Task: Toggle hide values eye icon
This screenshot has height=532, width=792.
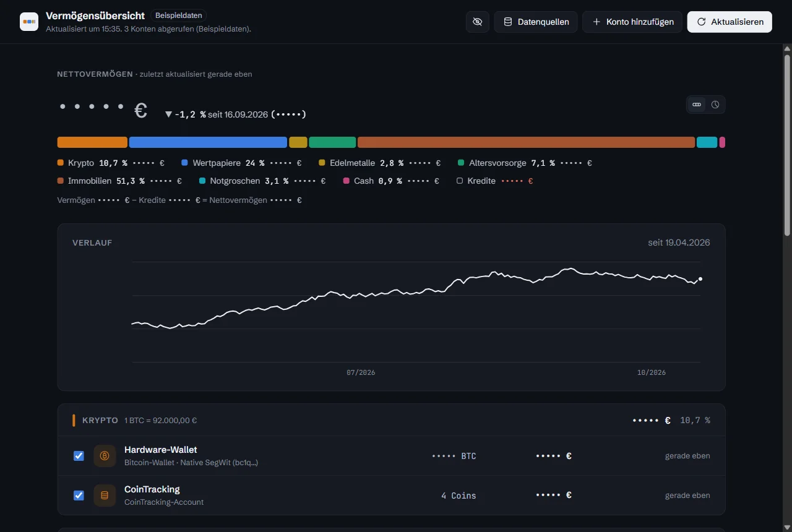Action: (x=477, y=22)
